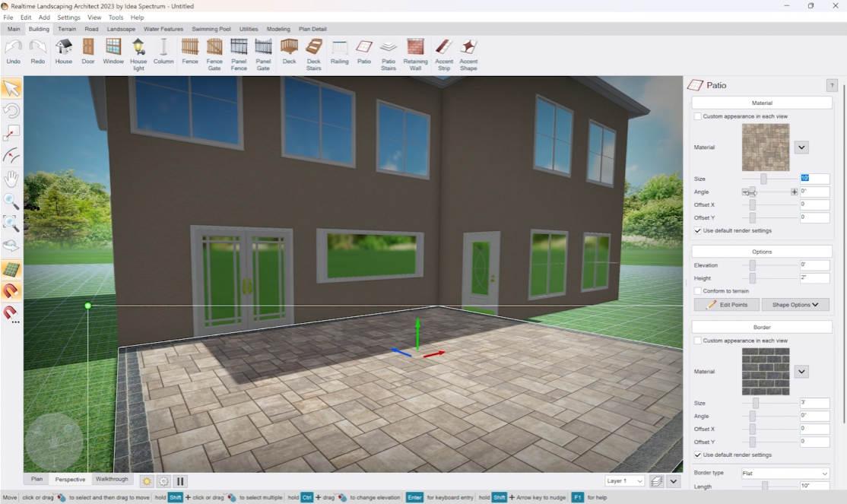Open patio Material dropdown arrow

[x=801, y=147]
